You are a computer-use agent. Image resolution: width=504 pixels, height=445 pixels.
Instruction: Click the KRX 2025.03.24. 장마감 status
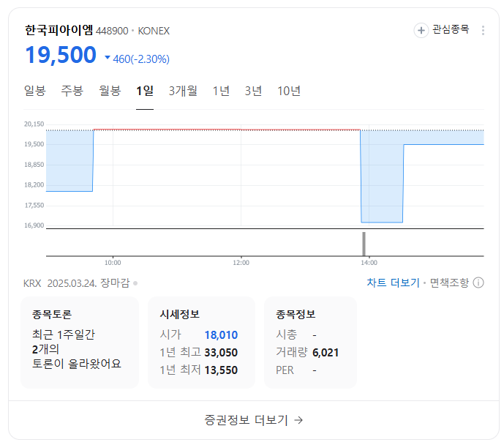point(77,283)
